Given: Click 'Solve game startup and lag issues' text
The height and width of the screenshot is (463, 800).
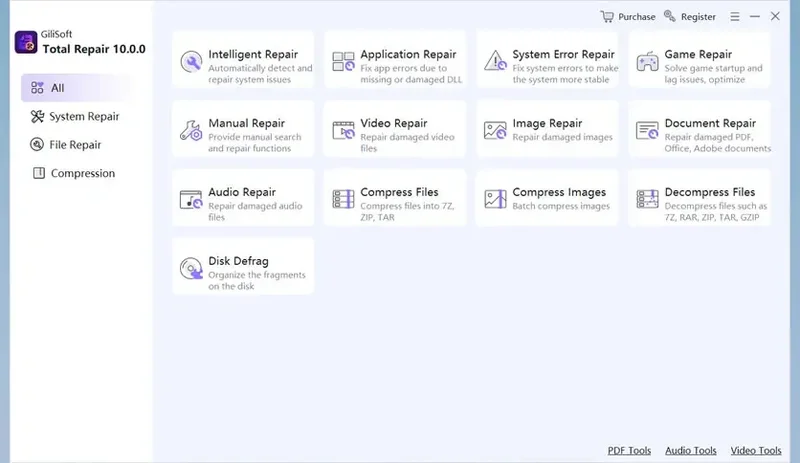Looking at the screenshot, I should pyautogui.click(x=713, y=74).
